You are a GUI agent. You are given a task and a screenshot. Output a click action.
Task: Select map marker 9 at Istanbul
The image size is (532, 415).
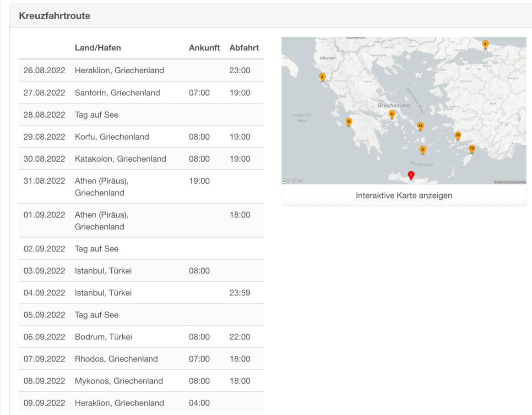[485, 44]
